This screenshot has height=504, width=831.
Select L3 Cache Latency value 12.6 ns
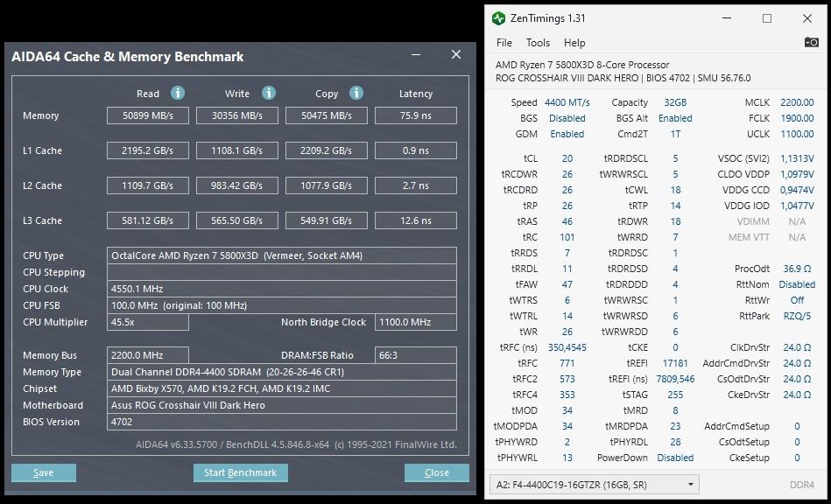click(415, 220)
